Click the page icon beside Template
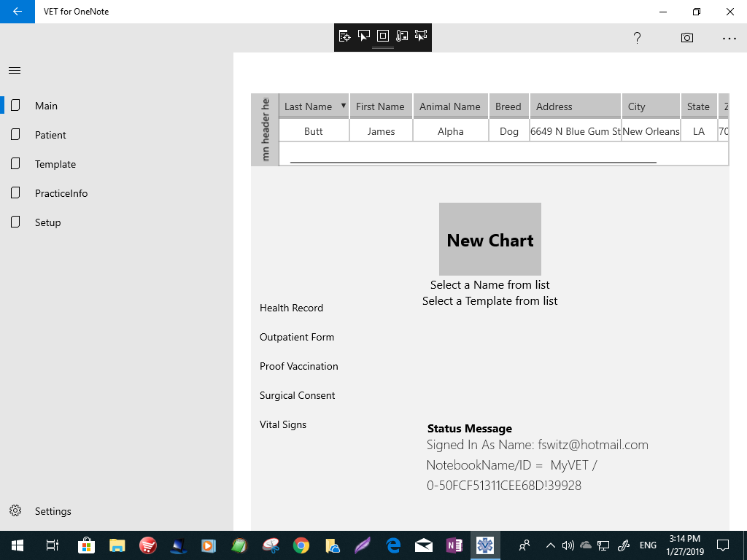747x560 pixels. click(15, 164)
